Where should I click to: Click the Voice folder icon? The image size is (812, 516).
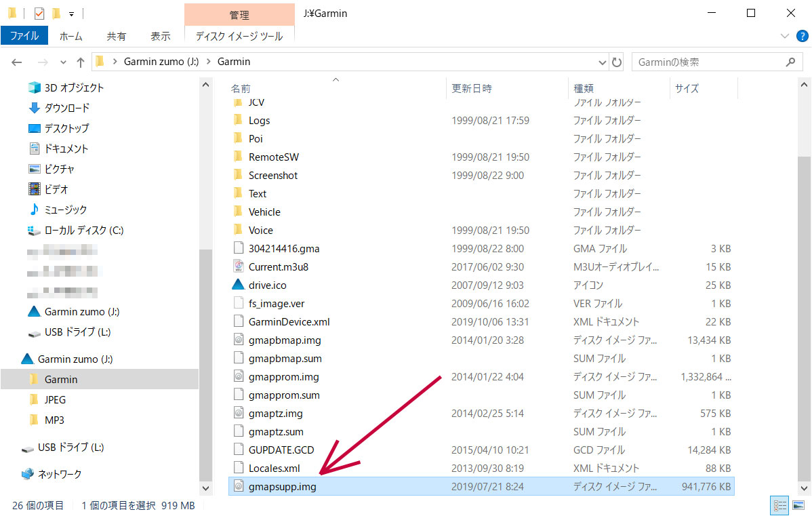[x=238, y=230]
